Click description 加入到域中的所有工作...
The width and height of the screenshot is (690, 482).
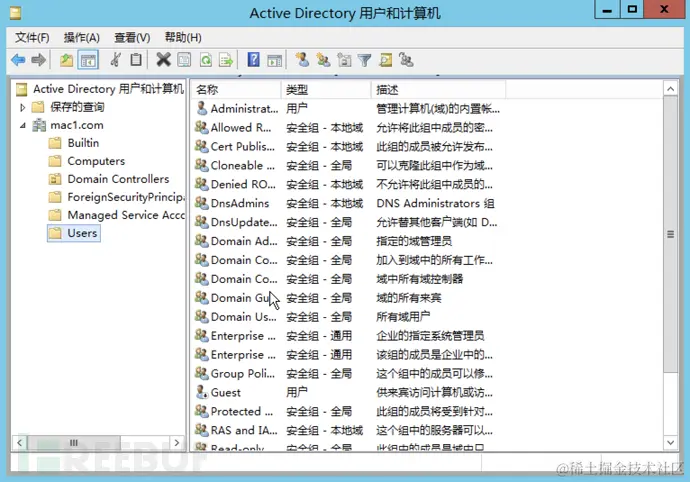coord(434,260)
